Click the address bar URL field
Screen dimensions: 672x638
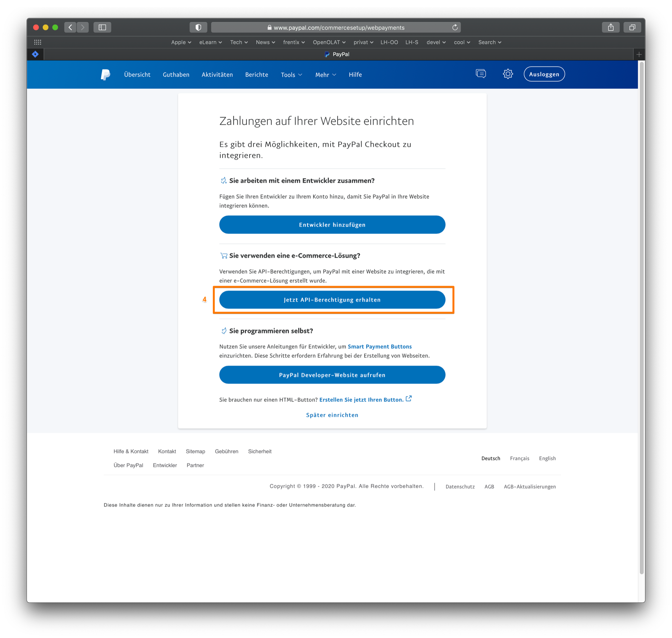point(335,28)
